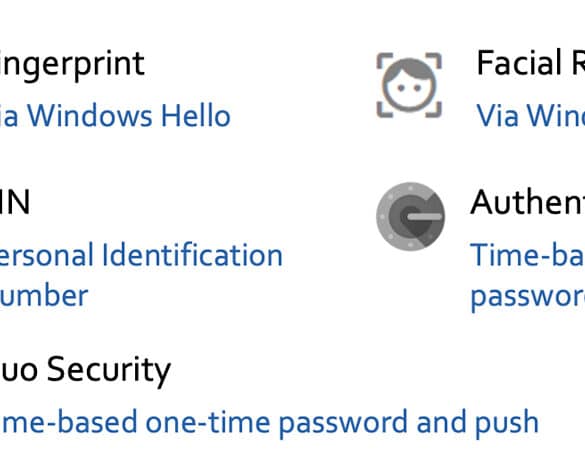
Task: Open the Via Windows link beside face icon
Action: tap(531, 116)
